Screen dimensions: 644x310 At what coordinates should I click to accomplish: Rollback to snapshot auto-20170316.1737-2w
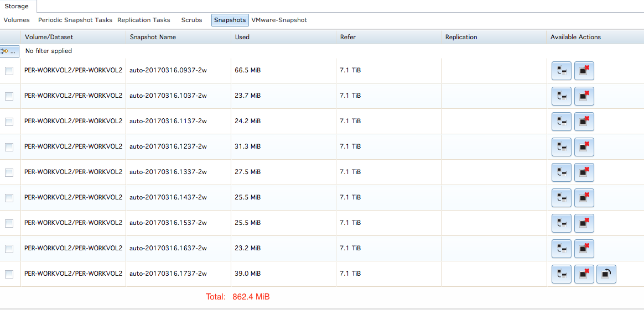[x=606, y=274]
